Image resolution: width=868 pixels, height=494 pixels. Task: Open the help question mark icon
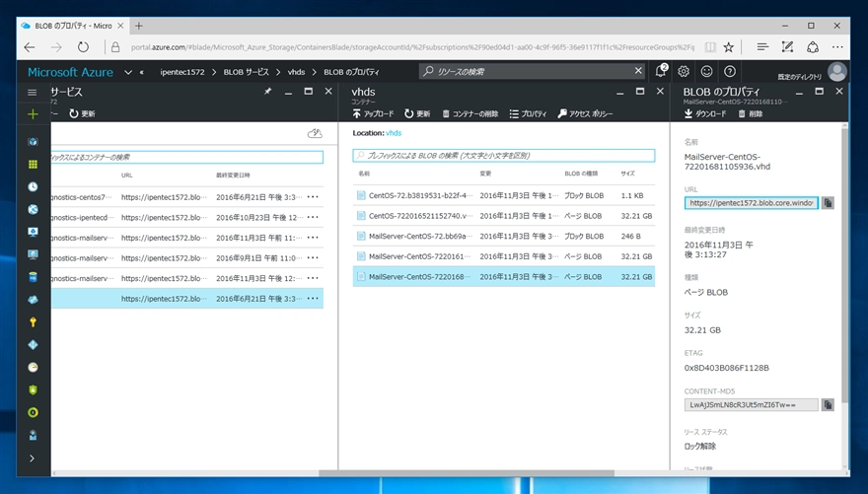pyautogui.click(x=730, y=71)
